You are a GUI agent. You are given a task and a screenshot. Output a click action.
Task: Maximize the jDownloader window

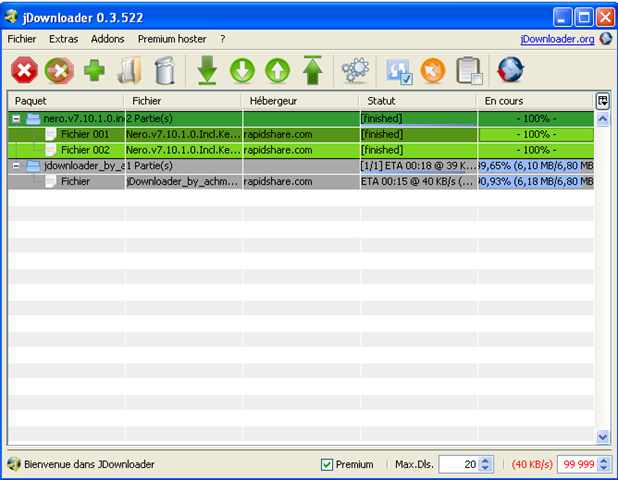coord(584,18)
